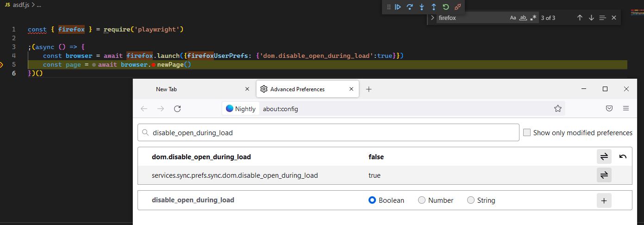Screen dimensions: 644x225
Task: Click the new disable_open_during_load preference name
Action: pyautogui.click(x=193, y=200)
